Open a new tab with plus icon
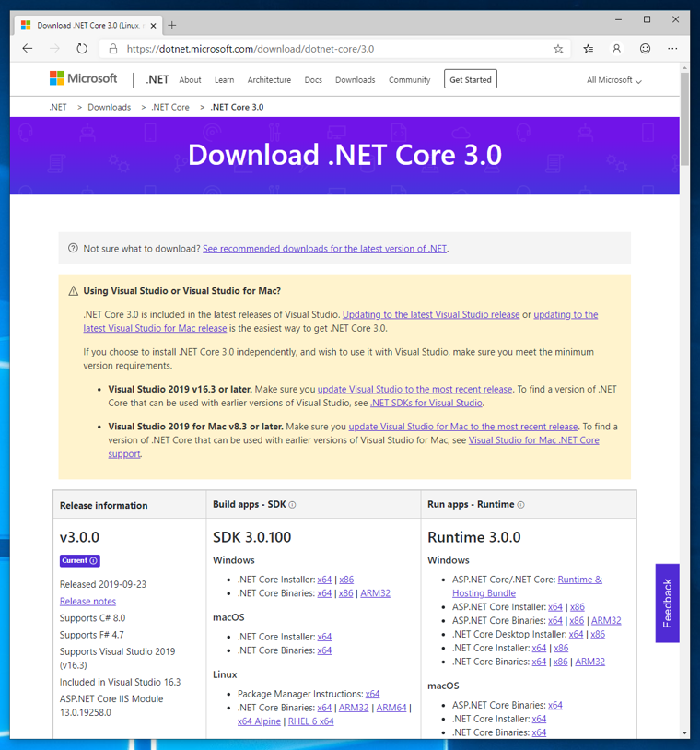Image resolution: width=700 pixels, height=750 pixels. tap(172, 26)
